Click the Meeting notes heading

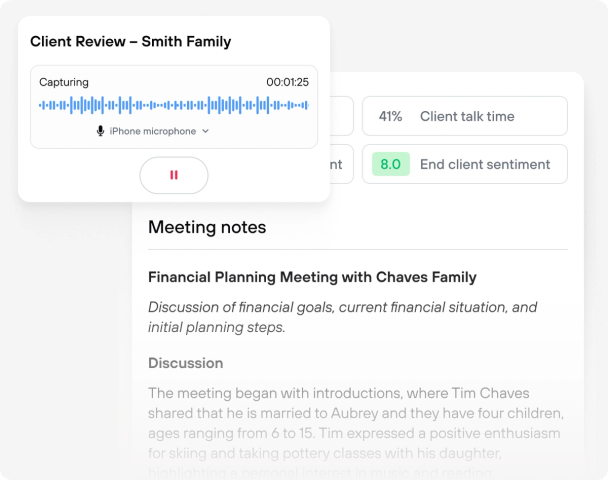(x=207, y=227)
